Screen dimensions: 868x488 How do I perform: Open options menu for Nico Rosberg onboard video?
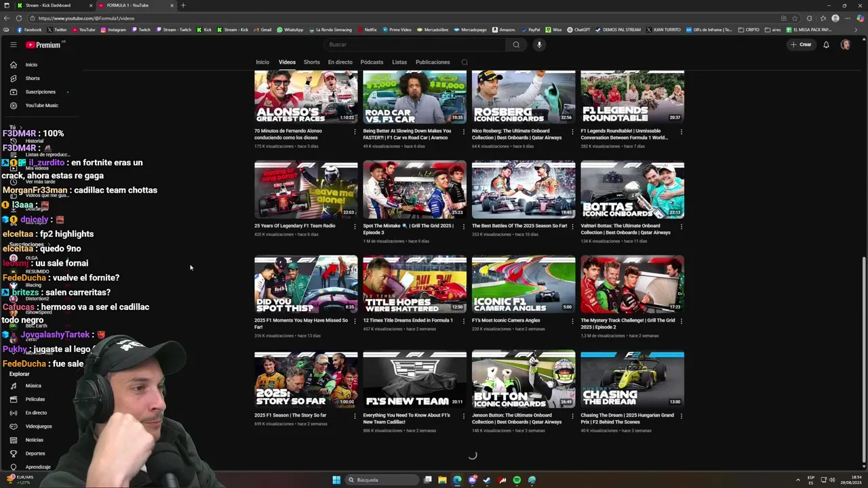pyautogui.click(x=572, y=131)
